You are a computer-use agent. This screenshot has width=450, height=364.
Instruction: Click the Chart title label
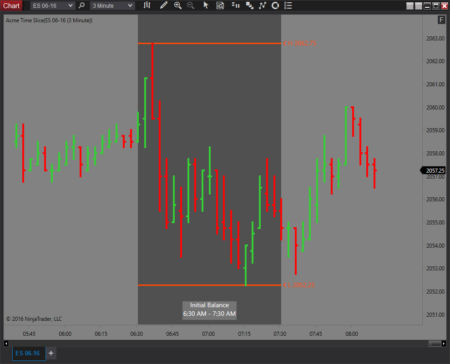pos(11,6)
